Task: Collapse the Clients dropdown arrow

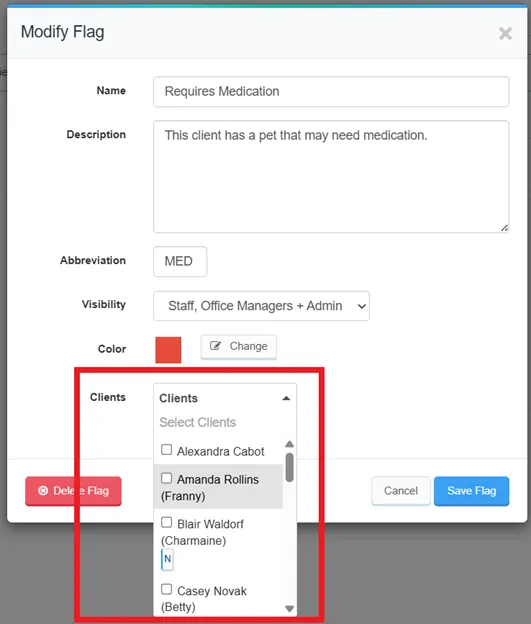Action: 286,398
